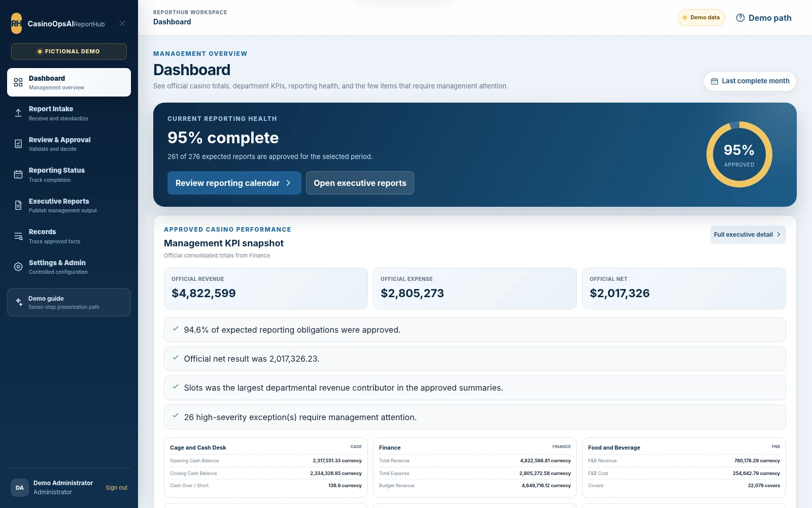Click the Food and Beverage card title

614,448
